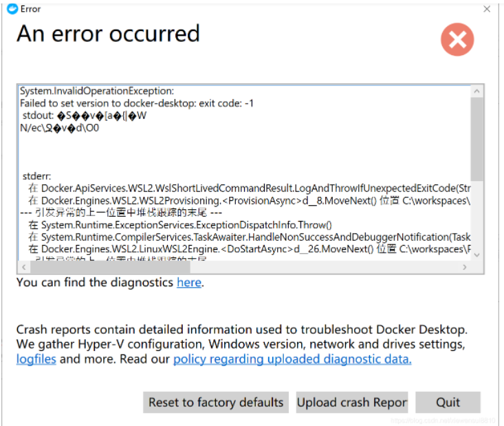Click the Docker whale icon in title bar
Screen dimensions: 504x426
coord(12,9)
